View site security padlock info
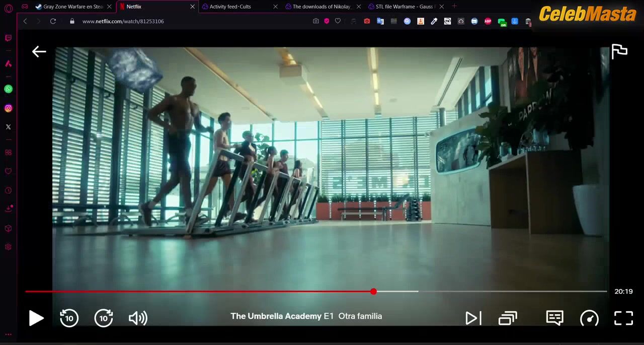644x345 pixels. 72,21
